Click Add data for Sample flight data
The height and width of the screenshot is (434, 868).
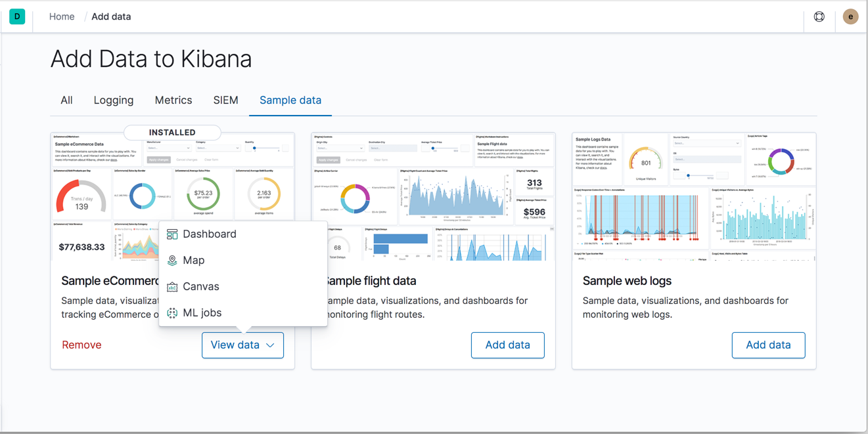click(507, 345)
